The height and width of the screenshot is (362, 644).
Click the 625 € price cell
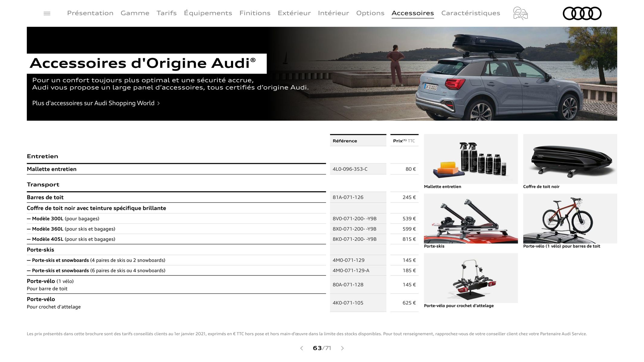pyautogui.click(x=404, y=303)
